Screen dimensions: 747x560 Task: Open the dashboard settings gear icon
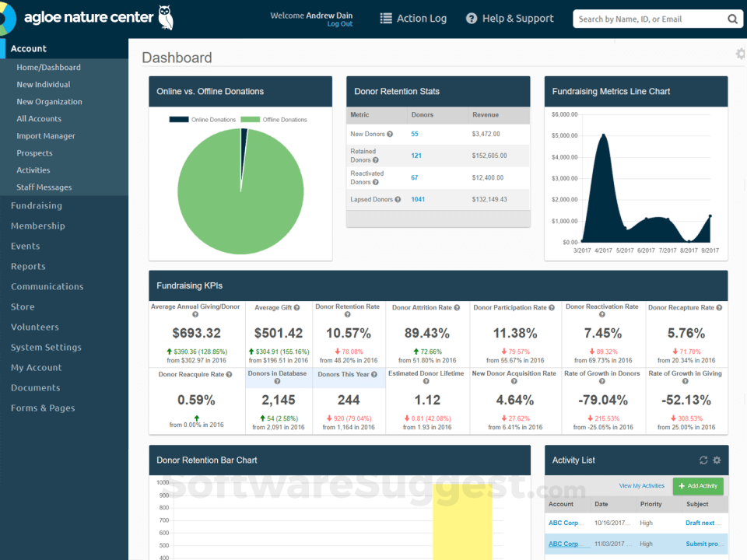pos(740,54)
